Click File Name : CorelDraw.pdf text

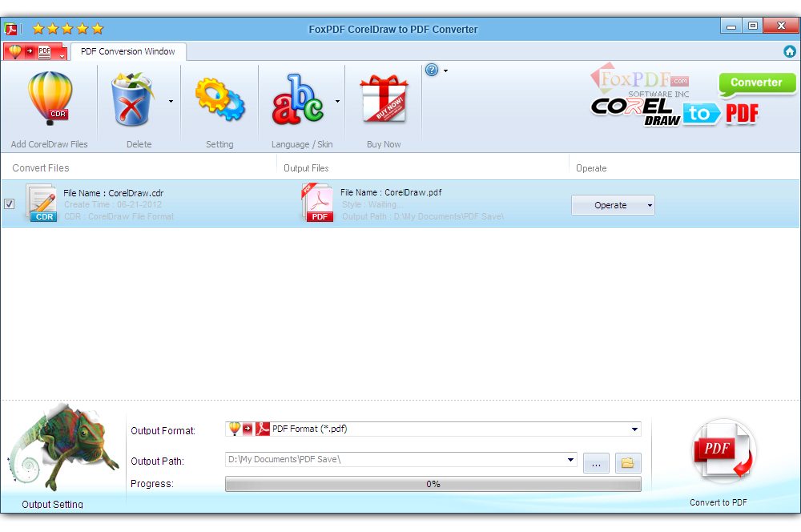[391, 192]
